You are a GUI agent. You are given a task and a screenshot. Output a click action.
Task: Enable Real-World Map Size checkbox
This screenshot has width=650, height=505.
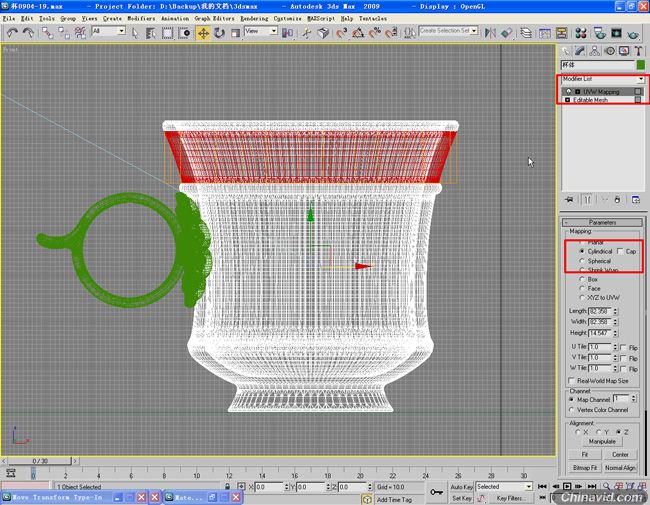[571, 380]
